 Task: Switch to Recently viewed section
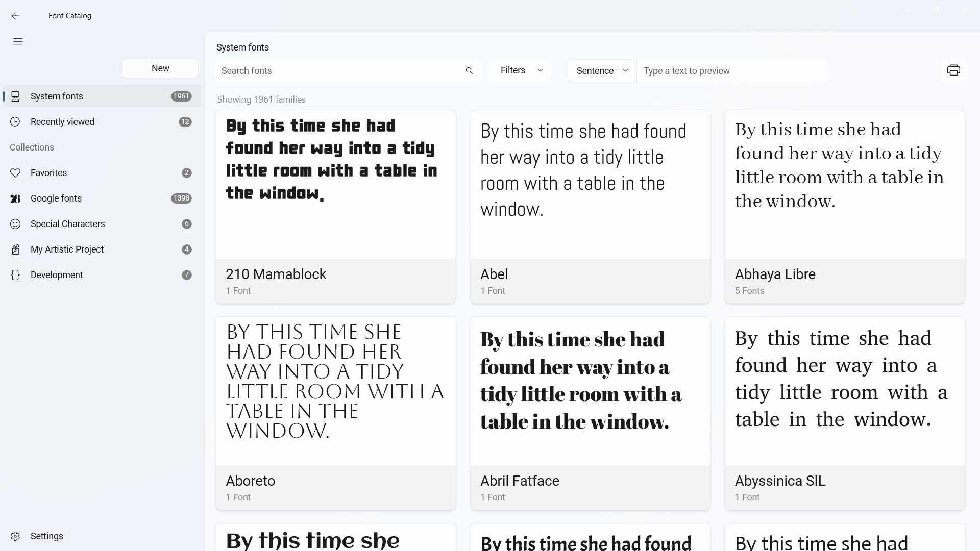(62, 121)
